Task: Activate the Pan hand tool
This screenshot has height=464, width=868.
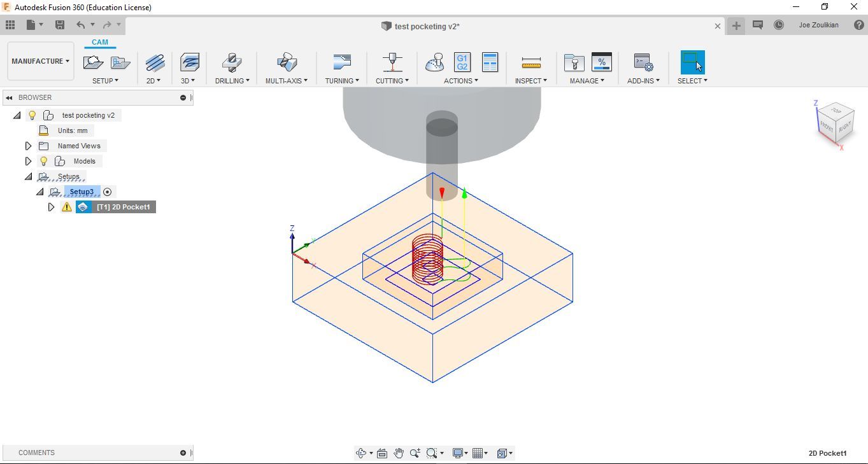Action: [399, 453]
